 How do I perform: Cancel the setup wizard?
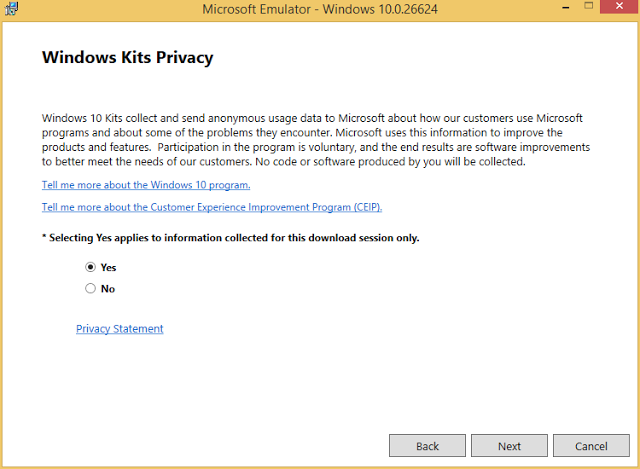[591, 445]
